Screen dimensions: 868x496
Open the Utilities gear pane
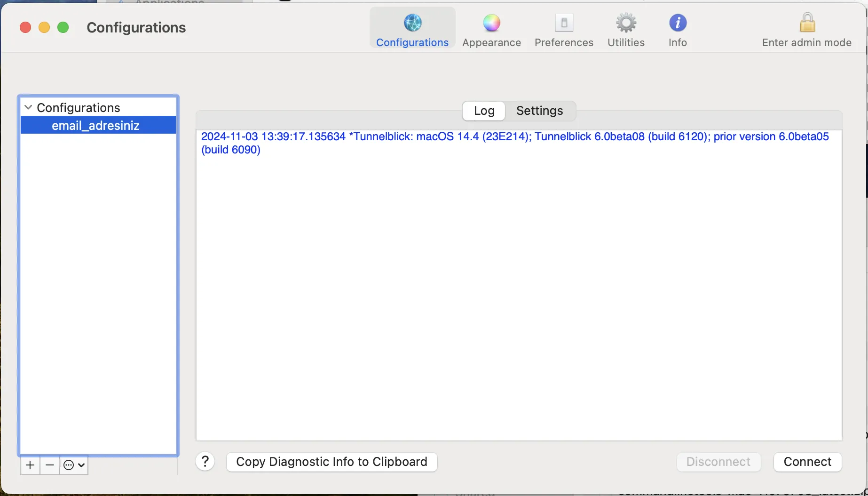pyautogui.click(x=626, y=30)
